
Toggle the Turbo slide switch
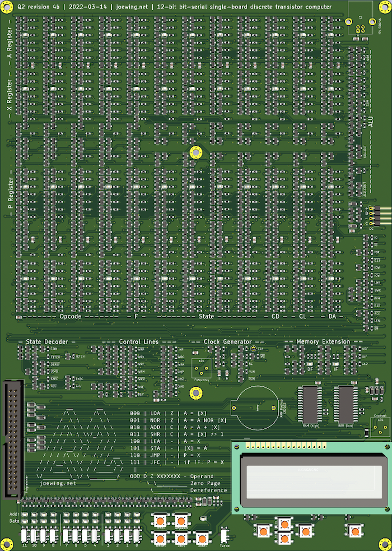[x=225, y=535]
